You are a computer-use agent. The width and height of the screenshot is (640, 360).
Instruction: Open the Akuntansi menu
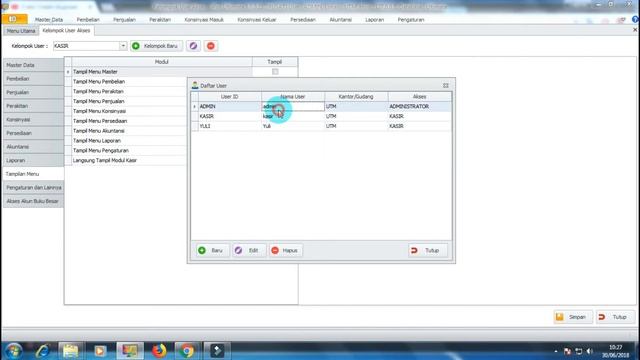(x=341, y=20)
